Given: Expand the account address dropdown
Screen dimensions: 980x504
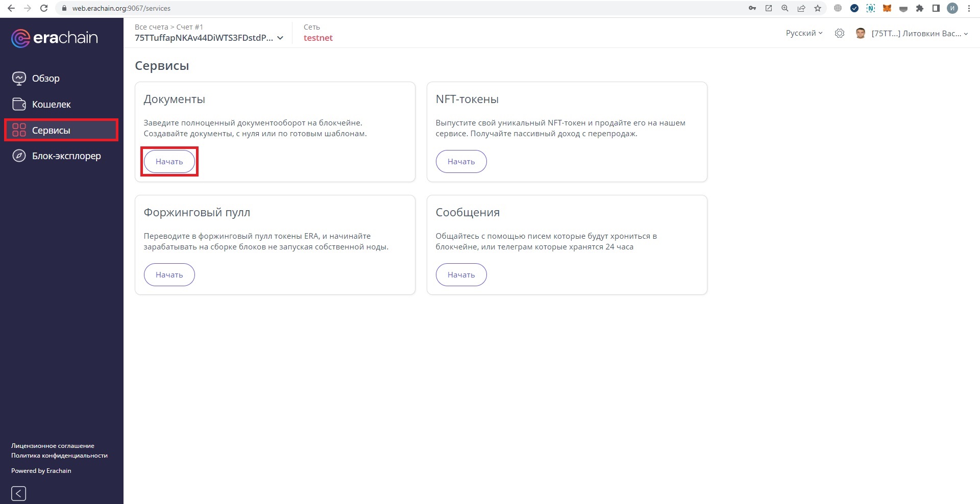Looking at the screenshot, I should (x=280, y=38).
